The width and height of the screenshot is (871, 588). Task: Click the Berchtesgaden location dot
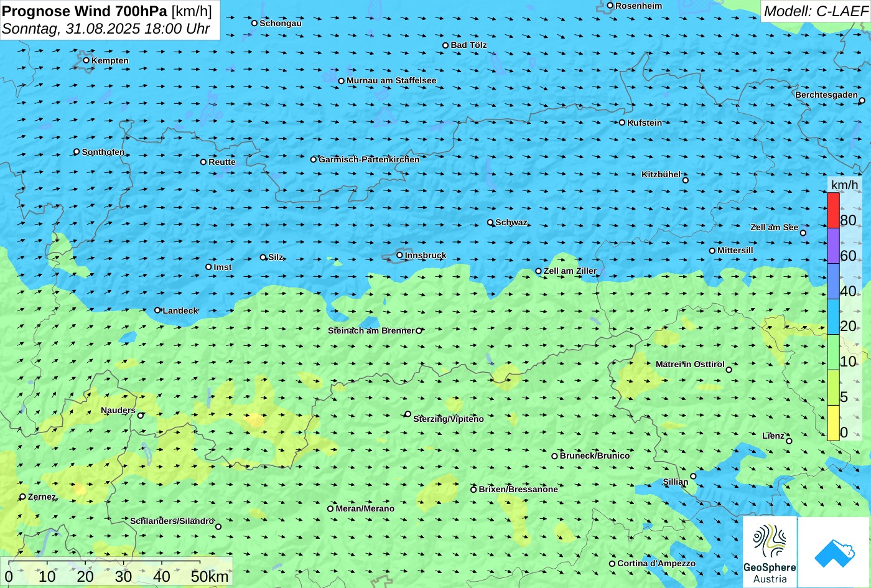click(862, 101)
